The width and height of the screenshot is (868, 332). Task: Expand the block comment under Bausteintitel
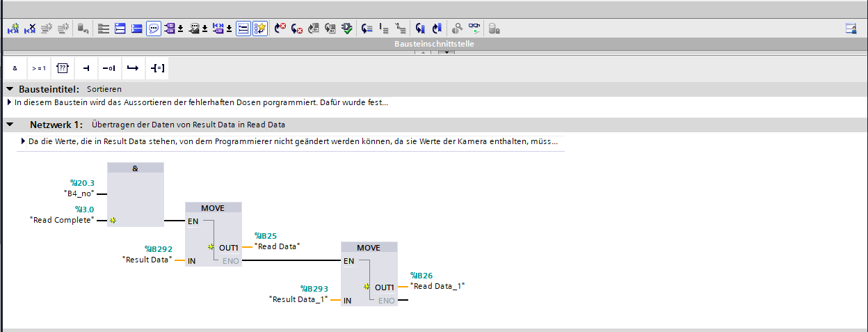pyautogui.click(x=9, y=103)
